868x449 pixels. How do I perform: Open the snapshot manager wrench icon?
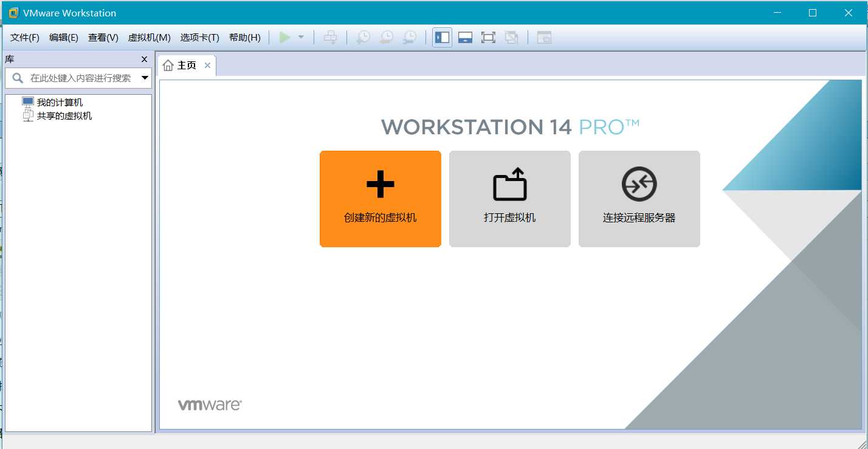410,38
